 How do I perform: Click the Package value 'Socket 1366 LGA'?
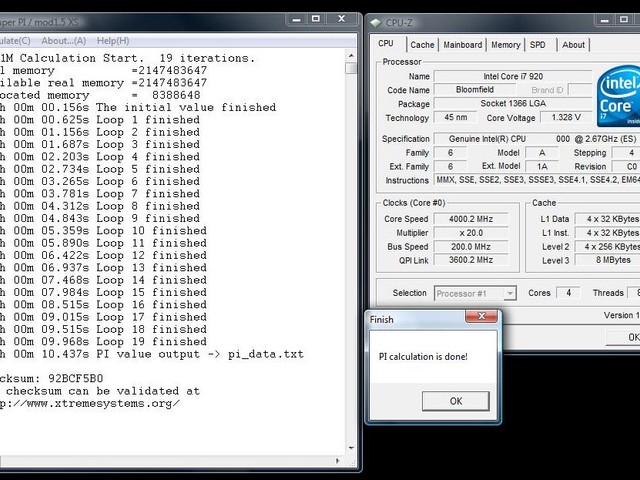click(513, 104)
